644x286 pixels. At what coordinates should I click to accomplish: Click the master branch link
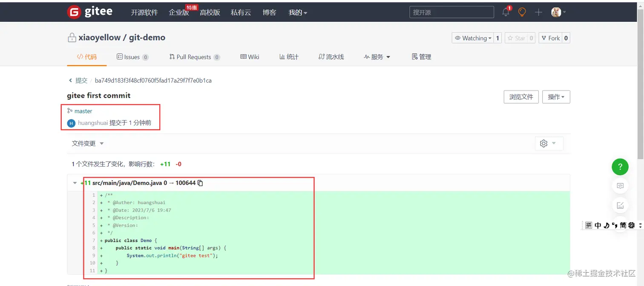tap(83, 111)
